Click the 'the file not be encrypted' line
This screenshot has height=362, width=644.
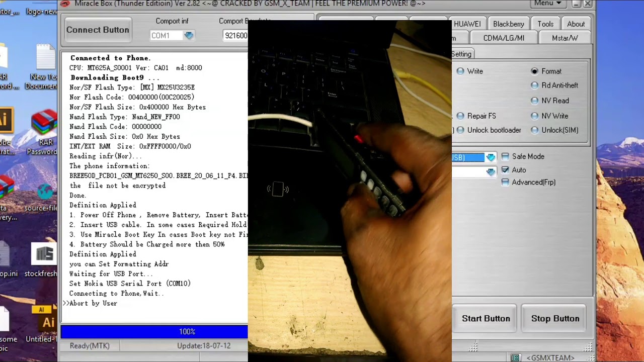tap(118, 186)
